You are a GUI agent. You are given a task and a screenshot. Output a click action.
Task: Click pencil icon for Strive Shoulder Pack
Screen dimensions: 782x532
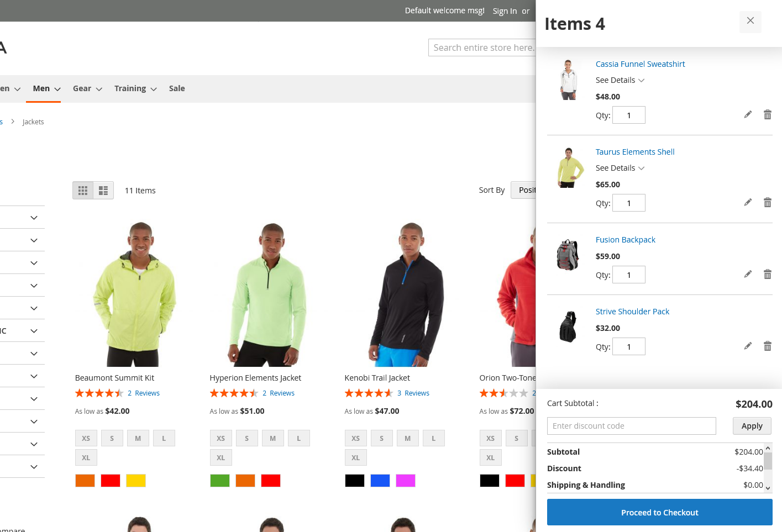(x=748, y=346)
